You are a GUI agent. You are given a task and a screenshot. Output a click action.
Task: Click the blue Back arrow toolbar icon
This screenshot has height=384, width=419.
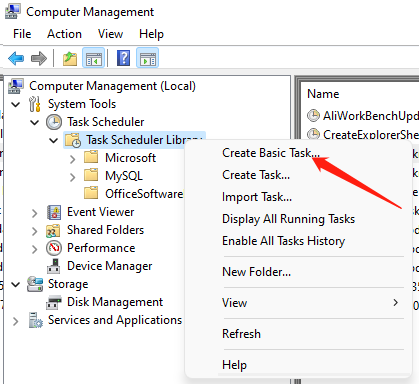(16, 59)
